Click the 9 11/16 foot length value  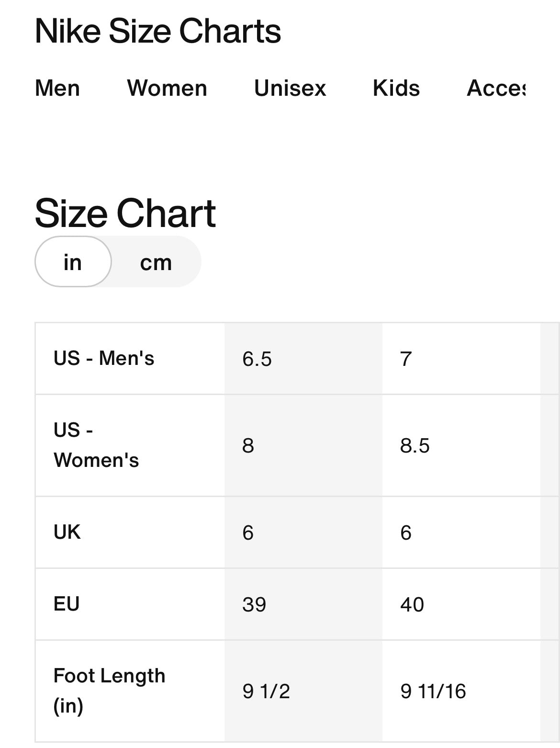tap(433, 691)
